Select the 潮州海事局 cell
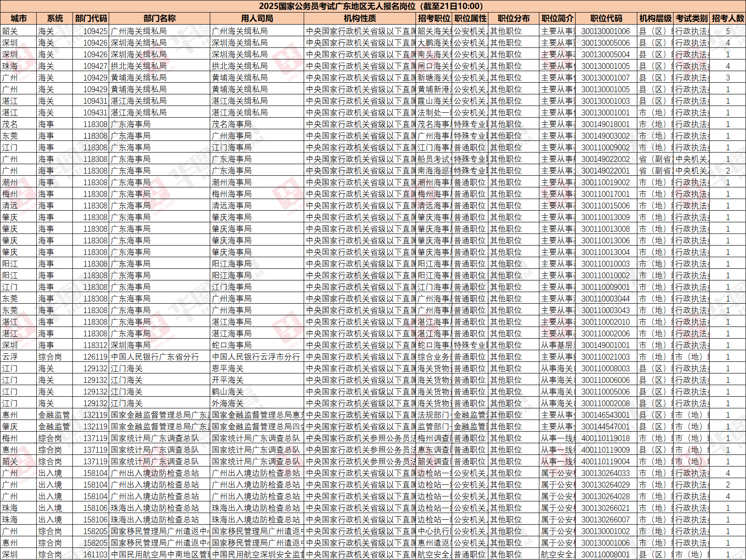This screenshot has width=746, height=560. click(257, 182)
